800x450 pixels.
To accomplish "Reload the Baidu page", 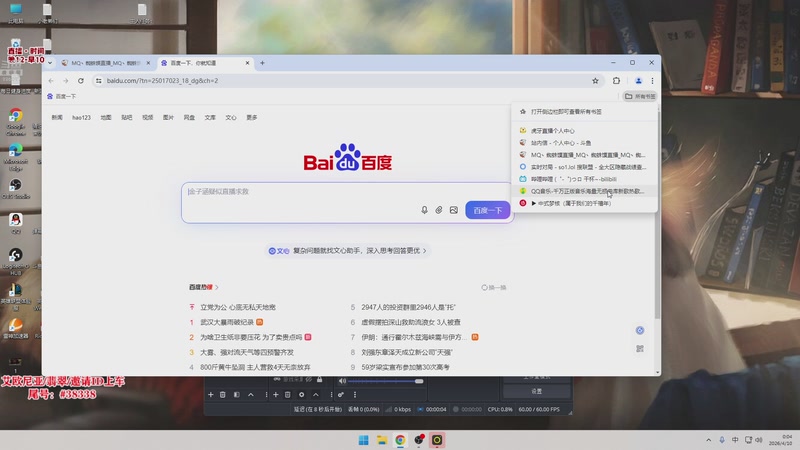I will (x=81, y=81).
